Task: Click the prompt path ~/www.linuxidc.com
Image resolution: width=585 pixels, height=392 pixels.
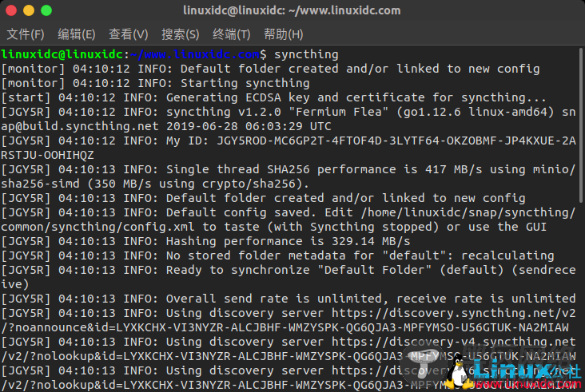Action: 195,54
